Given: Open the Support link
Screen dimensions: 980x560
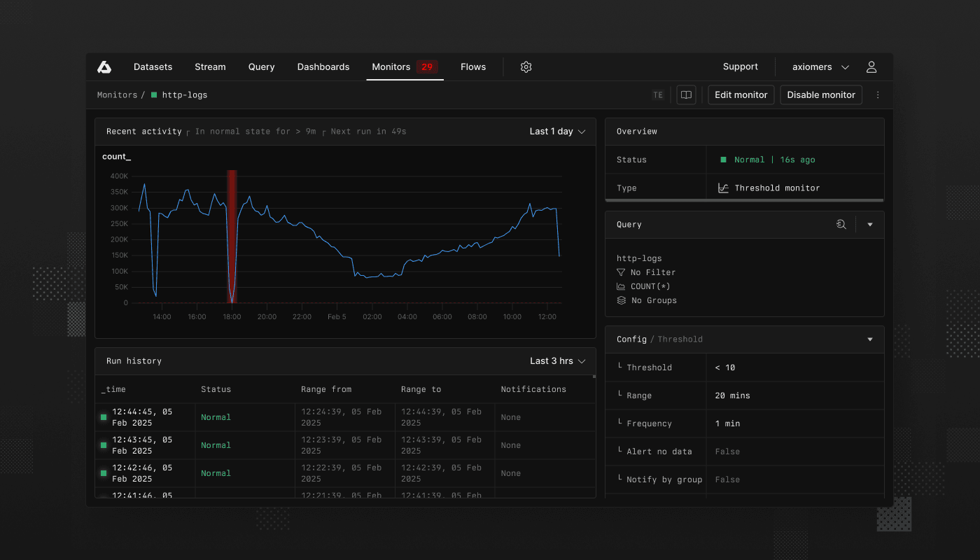Looking at the screenshot, I should [x=741, y=67].
